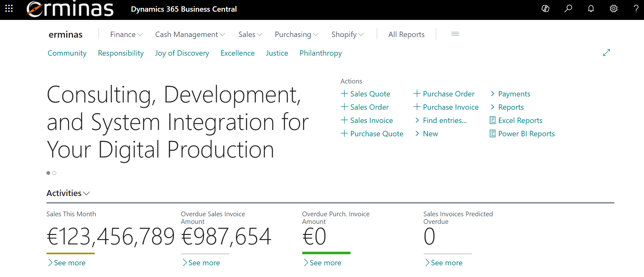Click plus icon beside Purchase Invoice
This screenshot has height=277, width=644.
coord(417,107)
